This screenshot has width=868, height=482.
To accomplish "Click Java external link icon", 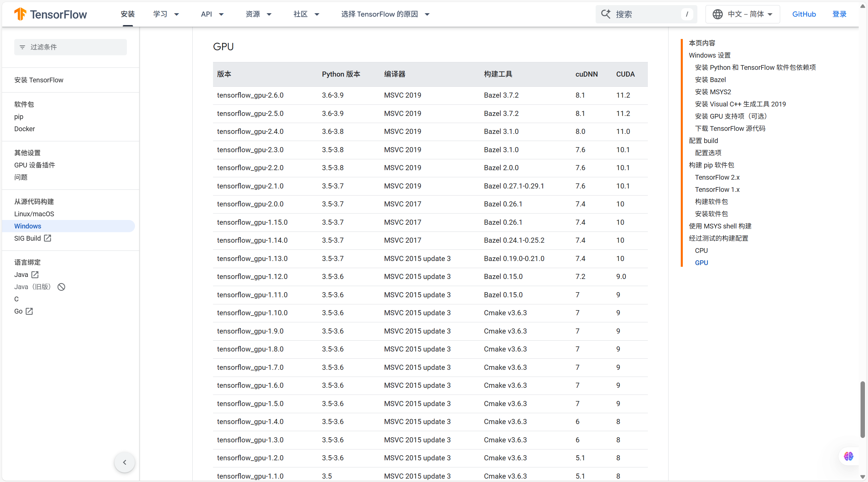I will pos(35,275).
